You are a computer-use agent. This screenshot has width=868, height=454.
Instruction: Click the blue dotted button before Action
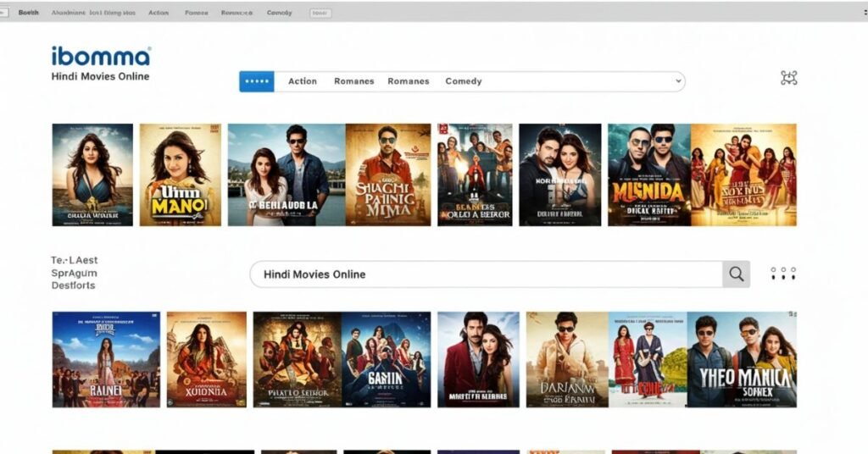click(x=257, y=81)
